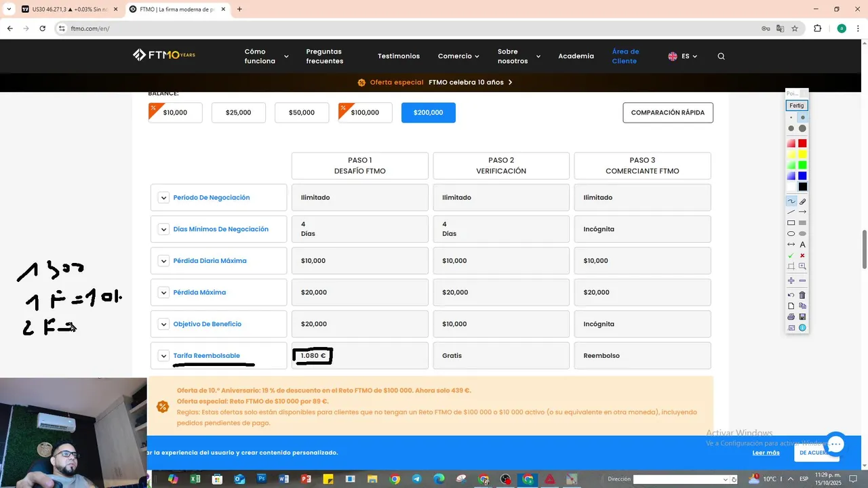Open a new browser tab

point(239,9)
